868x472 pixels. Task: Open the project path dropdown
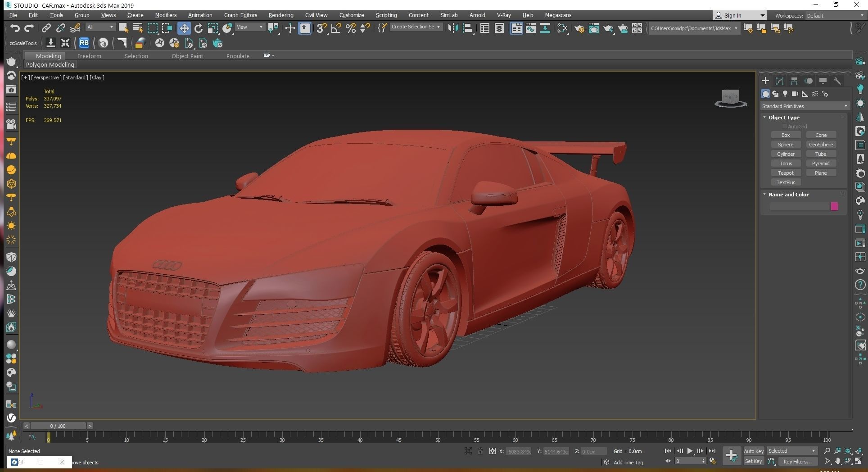(x=694, y=28)
